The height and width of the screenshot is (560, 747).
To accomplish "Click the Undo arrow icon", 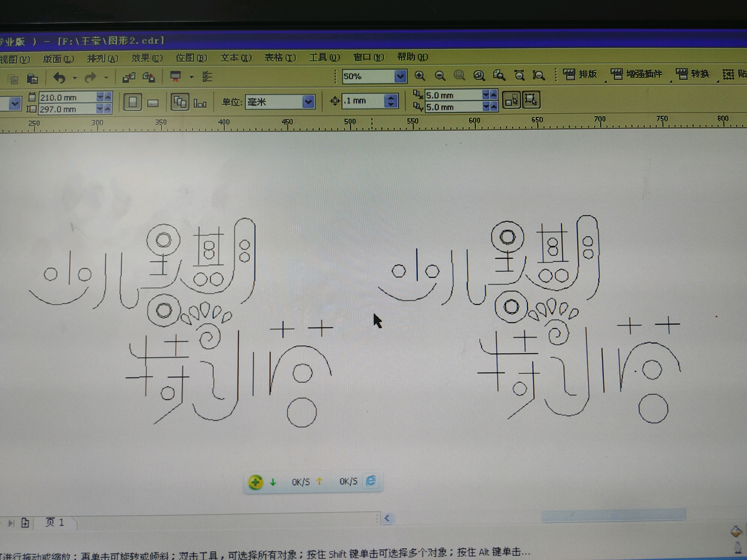I will [60, 78].
